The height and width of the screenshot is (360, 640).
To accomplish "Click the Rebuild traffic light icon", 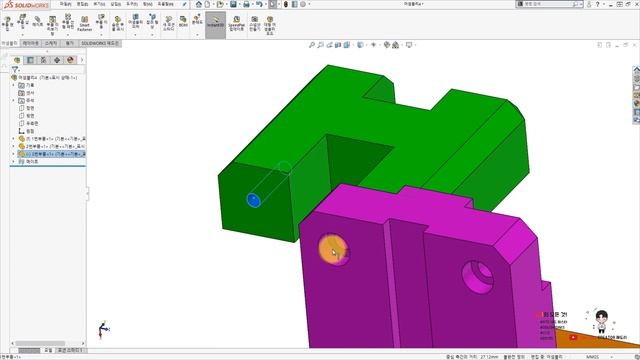I will click(x=286, y=4).
